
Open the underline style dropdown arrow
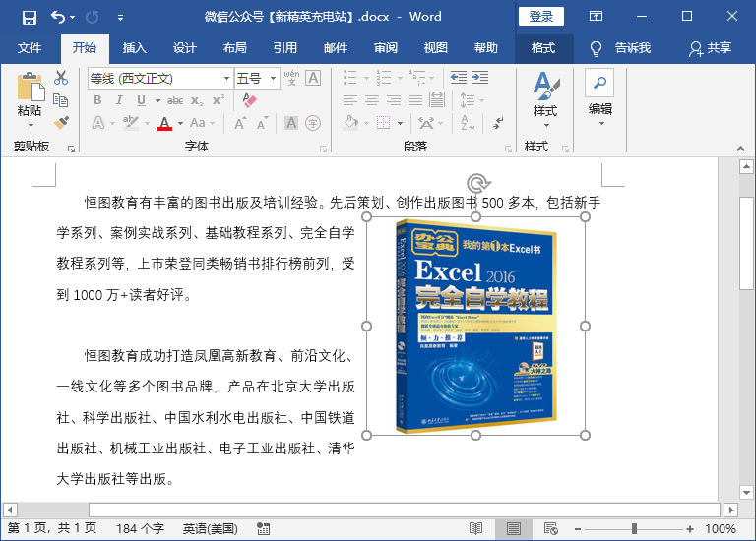coord(157,100)
